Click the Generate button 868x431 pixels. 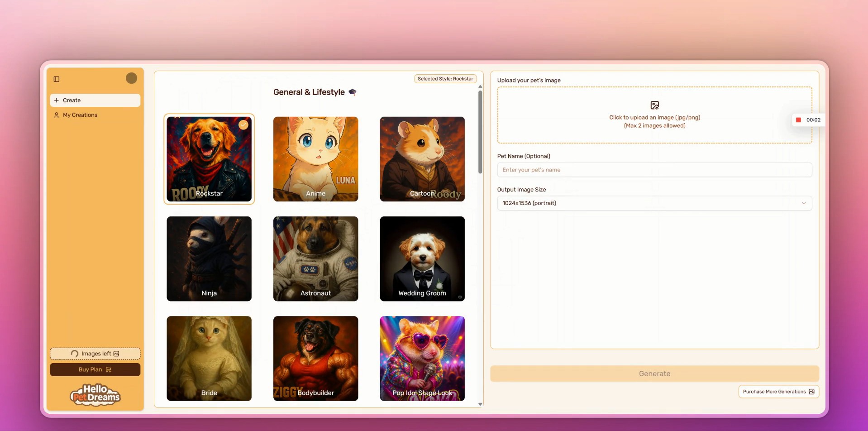654,374
